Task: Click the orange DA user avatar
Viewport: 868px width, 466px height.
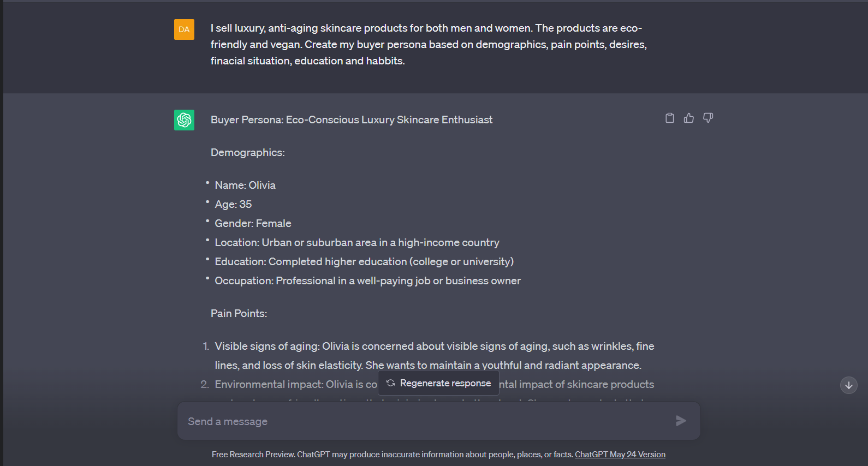Action: point(185,29)
